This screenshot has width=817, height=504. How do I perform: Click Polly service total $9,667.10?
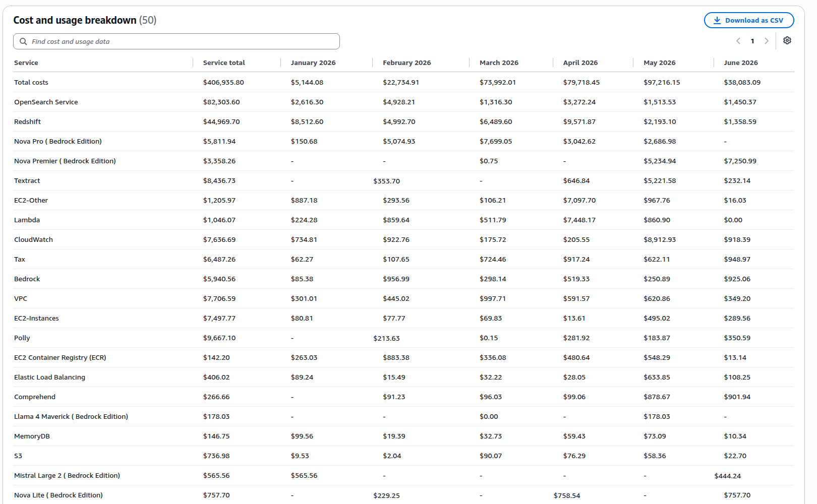[219, 338]
